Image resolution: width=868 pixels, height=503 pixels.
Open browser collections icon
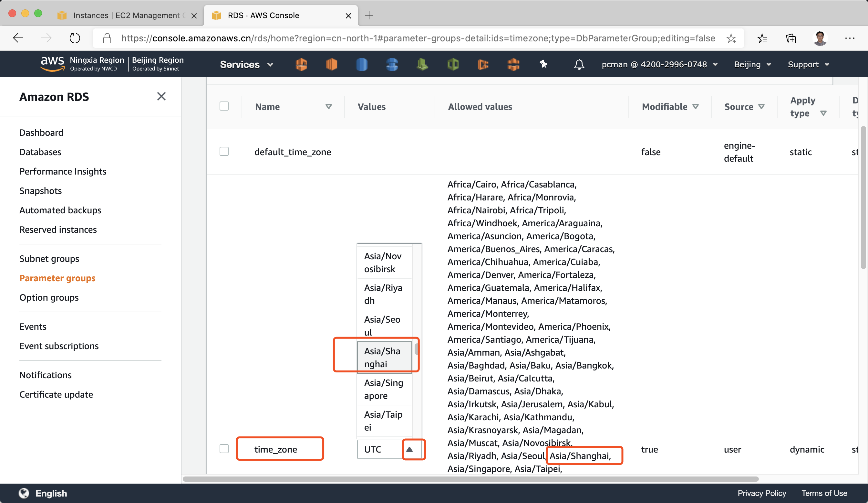(791, 38)
